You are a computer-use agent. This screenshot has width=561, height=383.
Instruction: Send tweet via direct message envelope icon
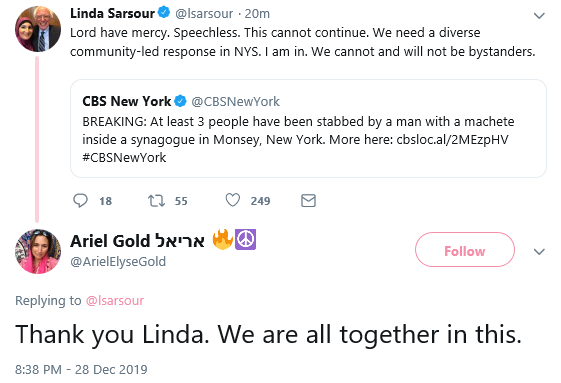click(308, 200)
